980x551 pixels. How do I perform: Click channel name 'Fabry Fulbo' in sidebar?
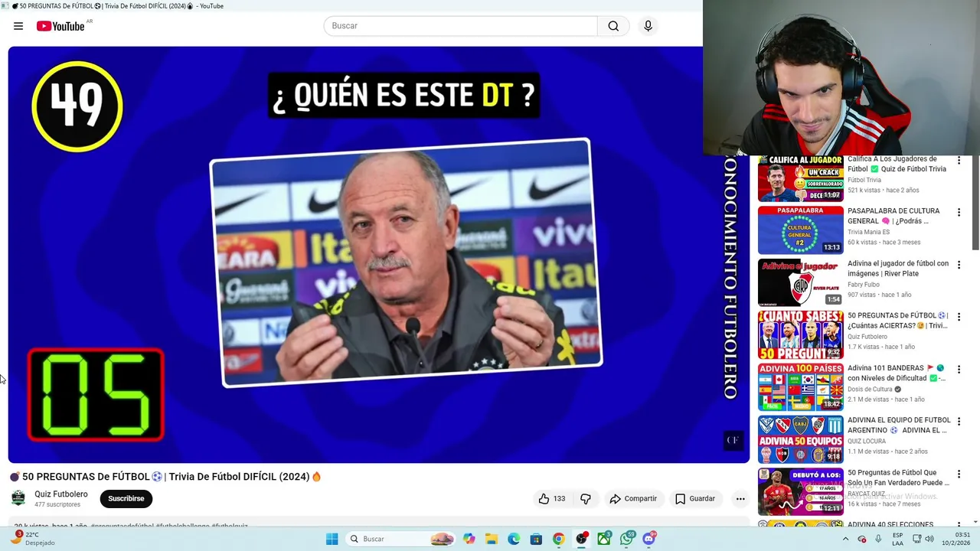coord(863,285)
